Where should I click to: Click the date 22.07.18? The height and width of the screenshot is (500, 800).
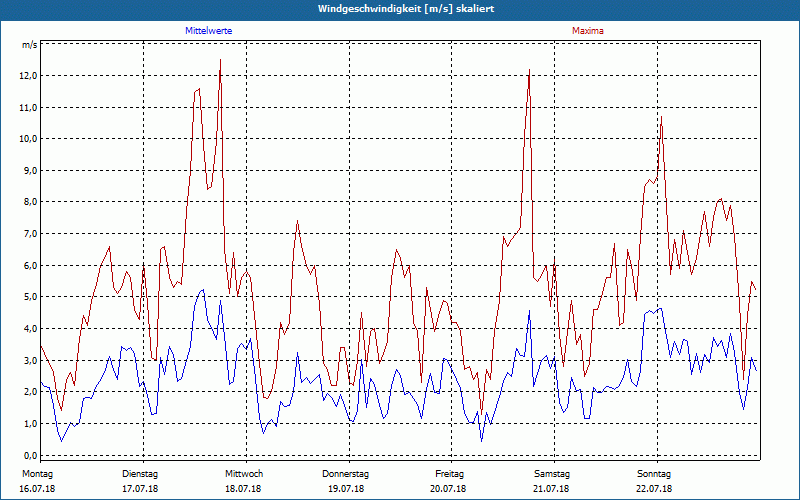coord(654,489)
